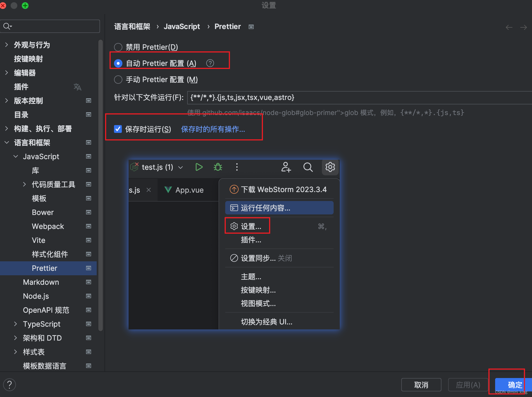The image size is (532, 397).
Task: Expand the 编辑器 section
Action: point(7,73)
